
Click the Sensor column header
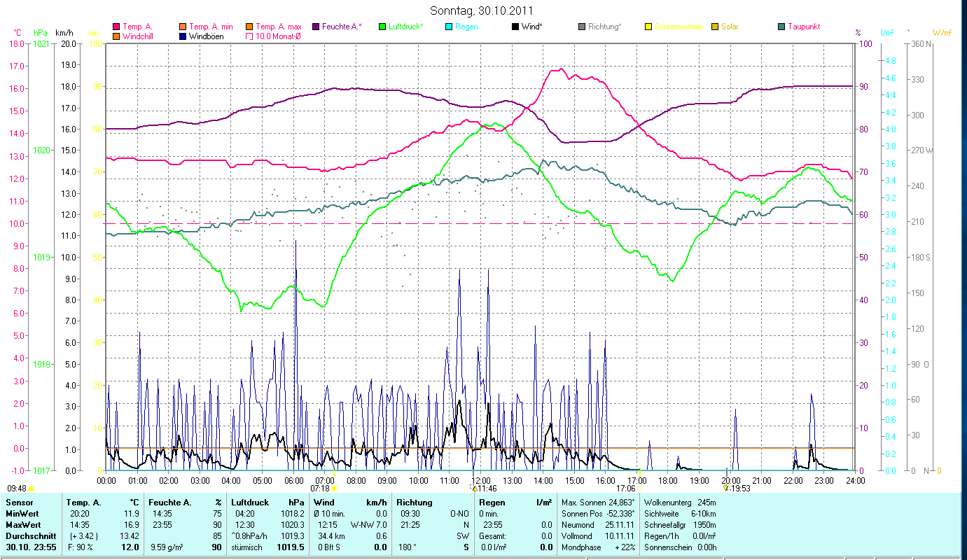19,503
